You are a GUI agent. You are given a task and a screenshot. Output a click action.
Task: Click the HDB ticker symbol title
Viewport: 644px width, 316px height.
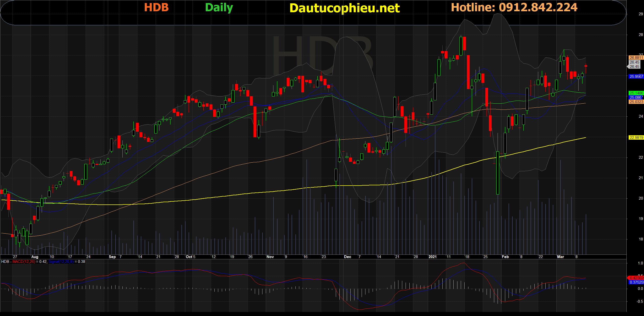[x=156, y=8]
